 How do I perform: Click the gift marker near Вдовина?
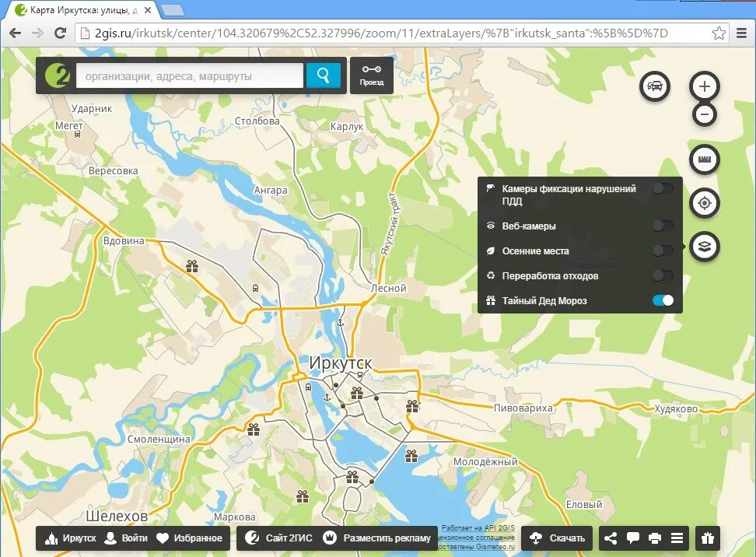pos(192,266)
